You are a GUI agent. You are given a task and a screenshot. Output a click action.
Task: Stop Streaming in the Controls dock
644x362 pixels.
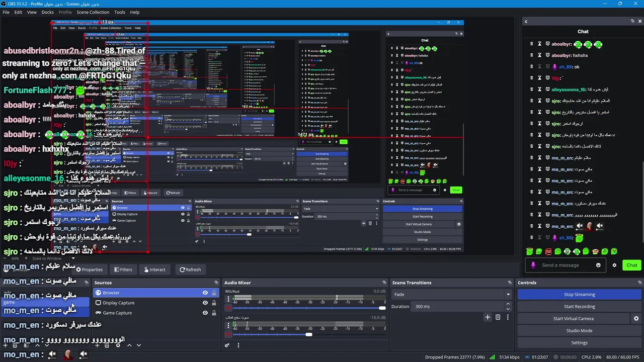pyautogui.click(x=579, y=295)
